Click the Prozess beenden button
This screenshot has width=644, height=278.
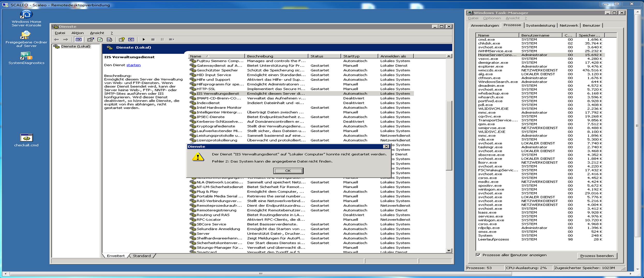coord(597,256)
